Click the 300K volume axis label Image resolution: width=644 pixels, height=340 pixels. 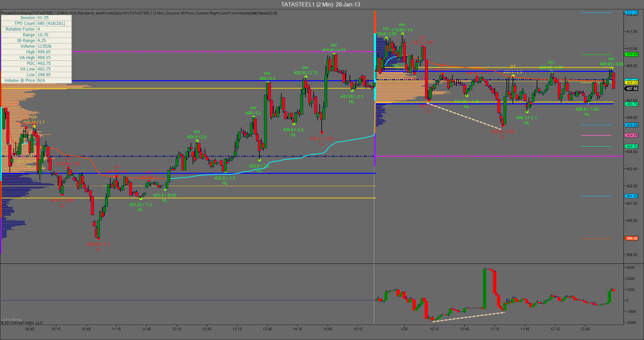(x=631, y=267)
